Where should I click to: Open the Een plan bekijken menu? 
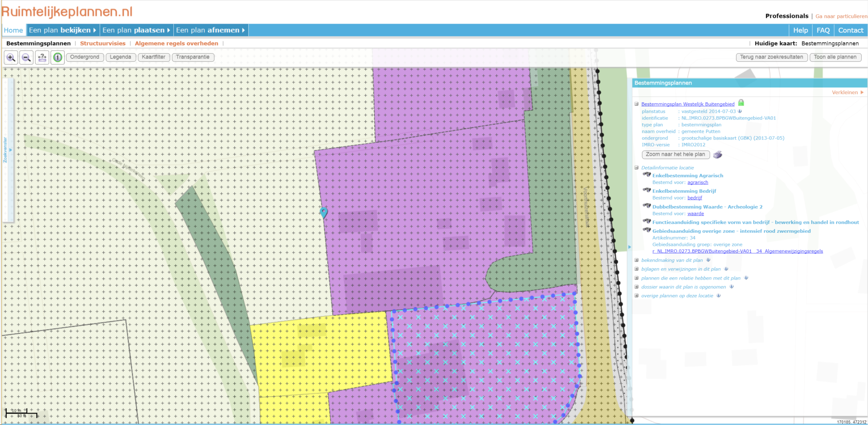coord(62,30)
